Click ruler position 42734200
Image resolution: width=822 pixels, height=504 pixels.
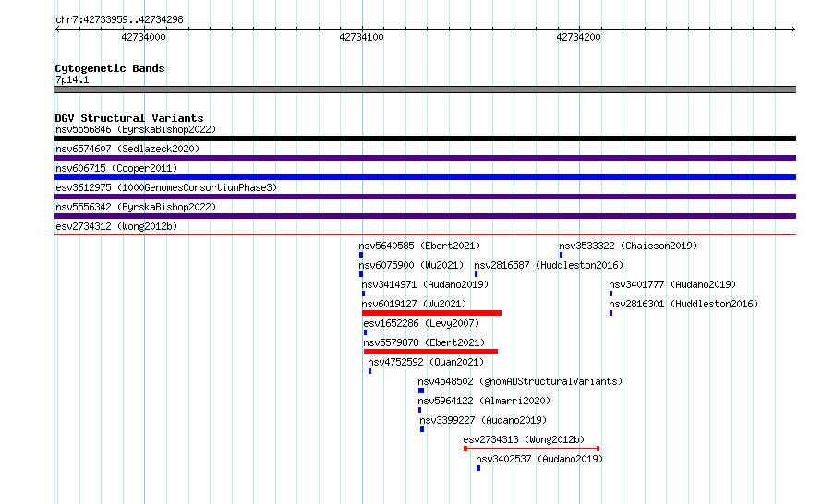[x=578, y=37]
